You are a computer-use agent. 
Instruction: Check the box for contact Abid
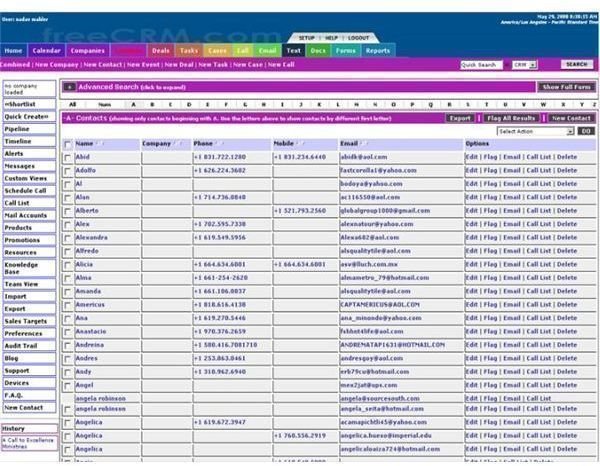68,158
